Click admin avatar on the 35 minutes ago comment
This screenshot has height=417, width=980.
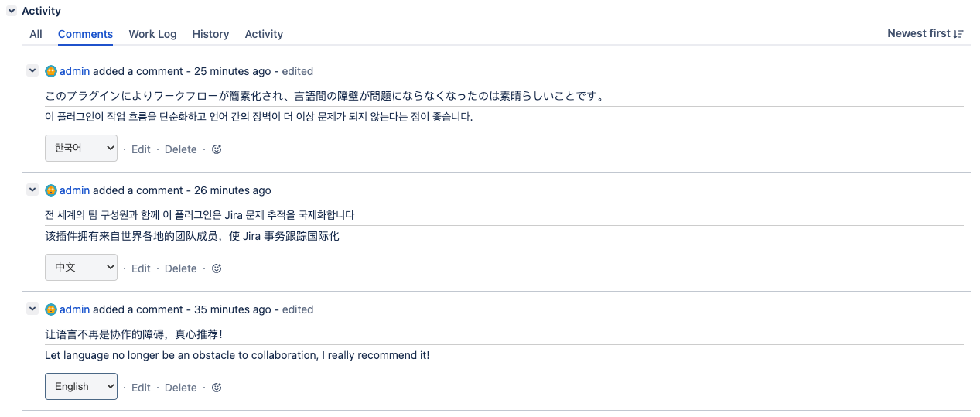click(51, 309)
